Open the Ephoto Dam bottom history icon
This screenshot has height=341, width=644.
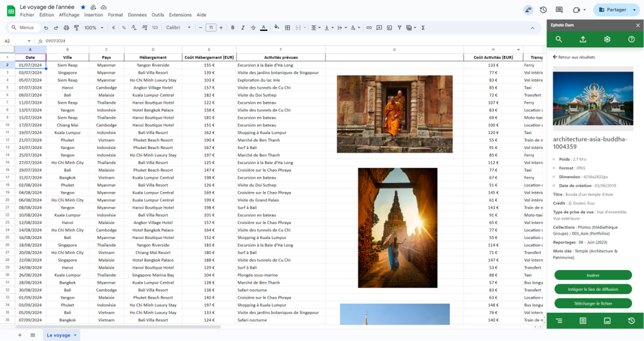click(631, 320)
